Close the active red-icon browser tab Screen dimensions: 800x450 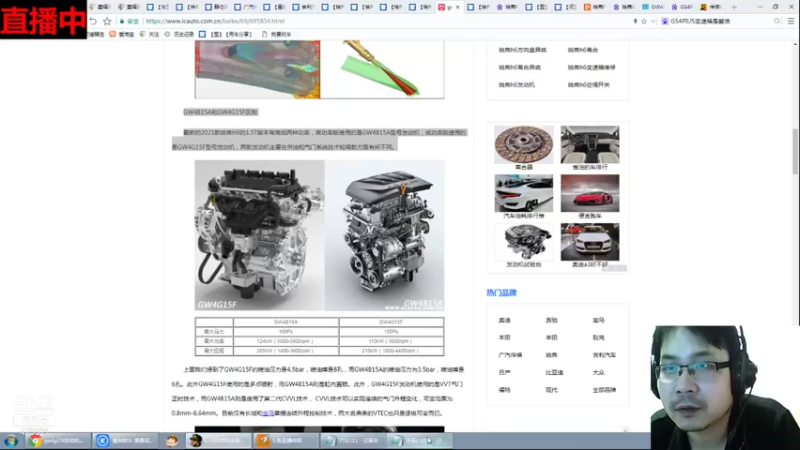click(x=458, y=7)
